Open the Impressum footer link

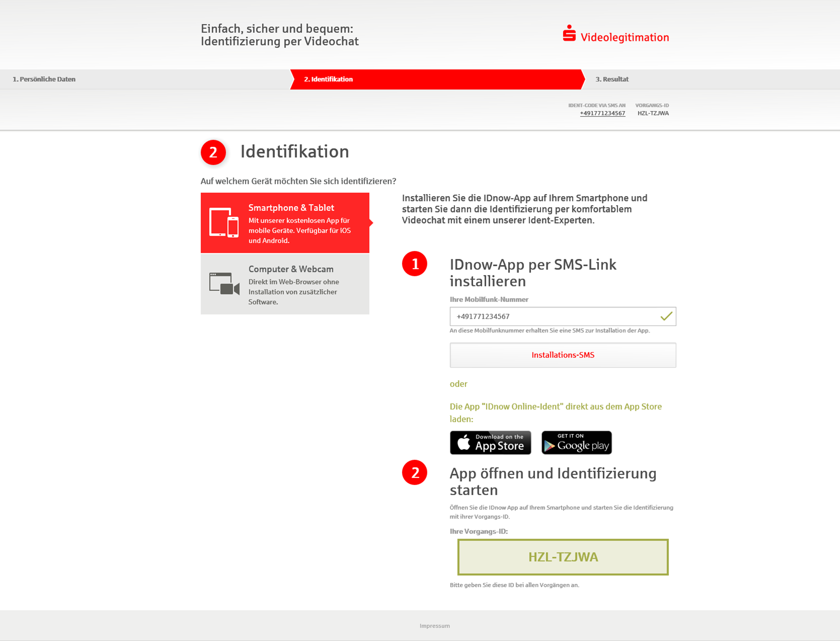(435, 626)
